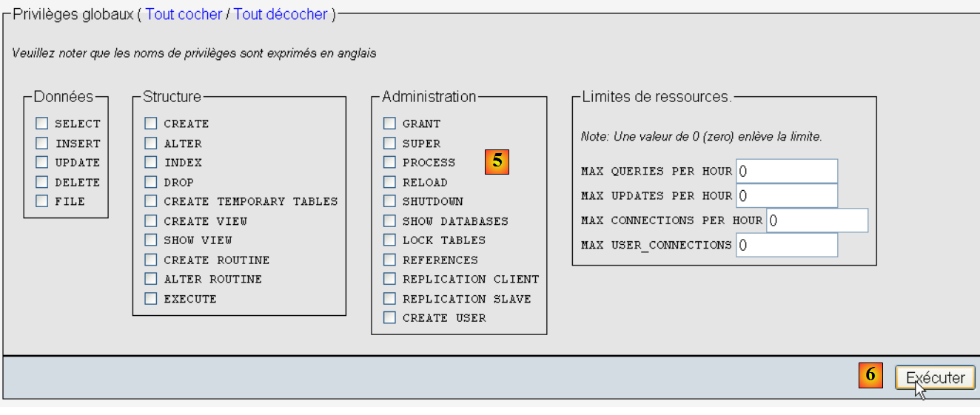Enable the SELECT privilege checkbox
The width and height of the screenshot is (980, 415).
(42, 124)
